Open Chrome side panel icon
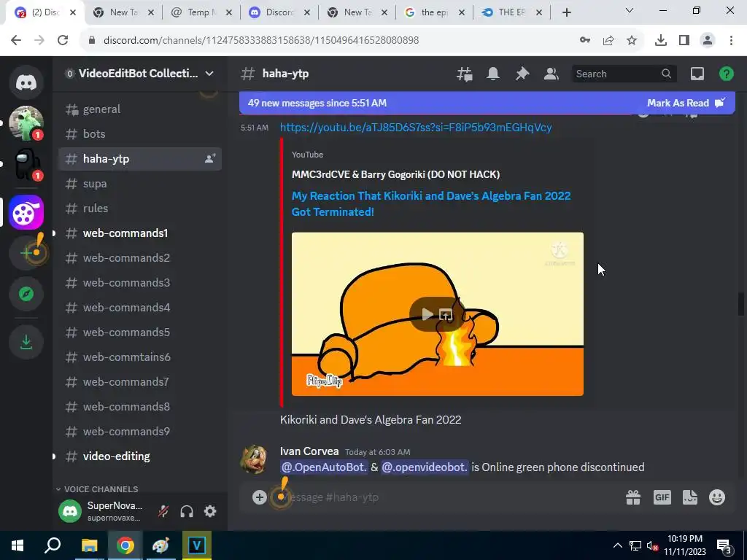Image resolution: width=747 pixels, height=560 pixels. (684, 41)
